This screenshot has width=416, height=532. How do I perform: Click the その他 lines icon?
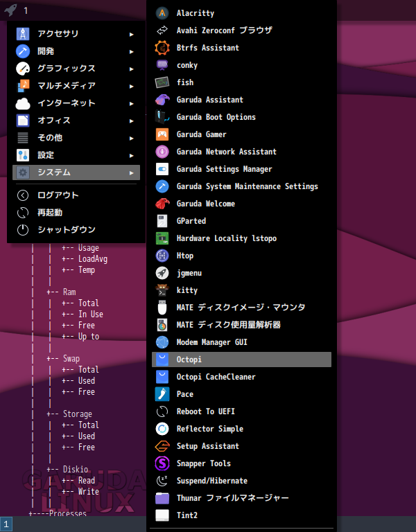point(23,137)
